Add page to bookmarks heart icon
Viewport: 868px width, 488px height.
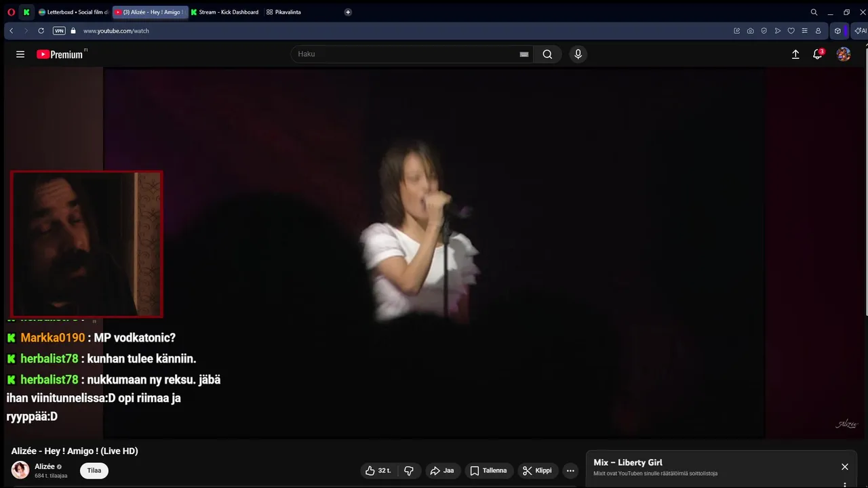(x=791, y=30)
